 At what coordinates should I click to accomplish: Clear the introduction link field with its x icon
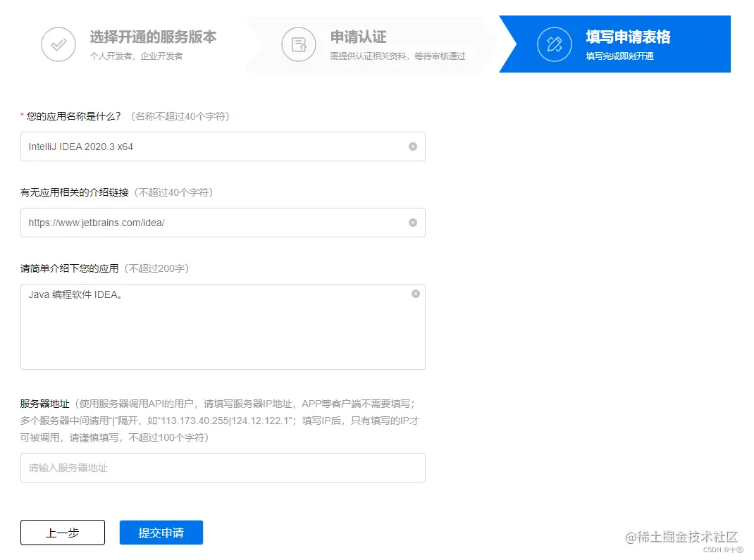point(414,222)
